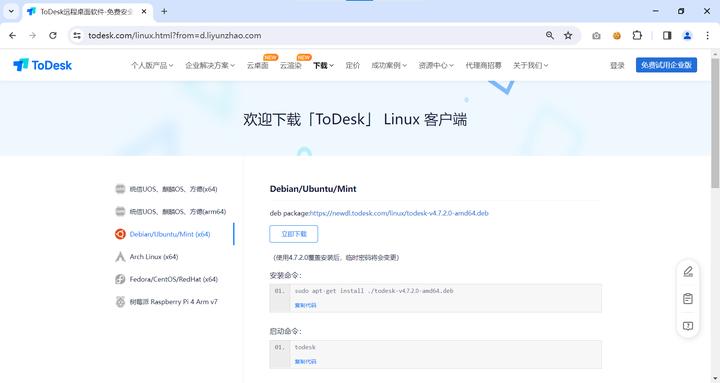Click the Debian/Ubuntu/Mint heading
The width and height of the screenshot is (720, 383).
(x=313, y=189)
